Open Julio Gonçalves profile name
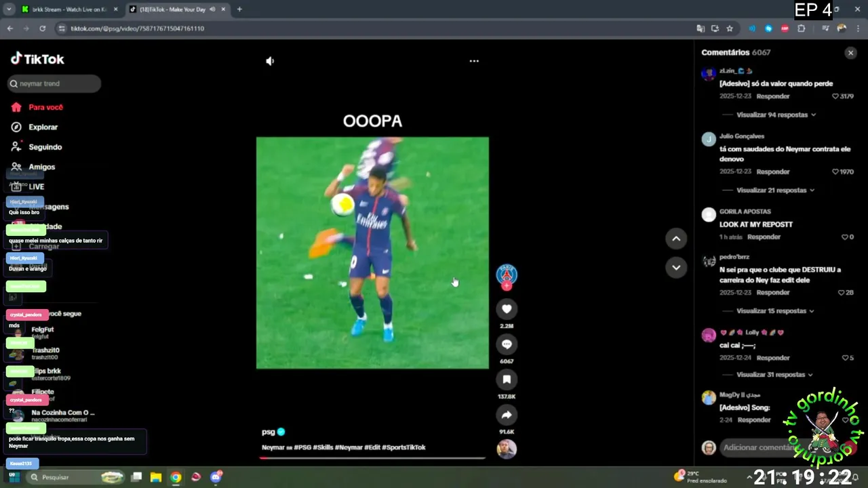 742,136
